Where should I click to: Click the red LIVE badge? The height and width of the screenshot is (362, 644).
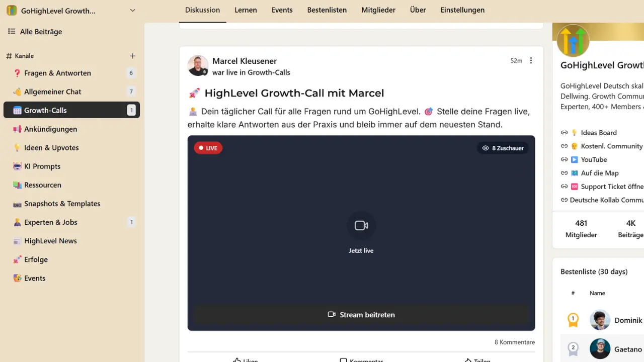pyautogui.click(x=208, y=148)
